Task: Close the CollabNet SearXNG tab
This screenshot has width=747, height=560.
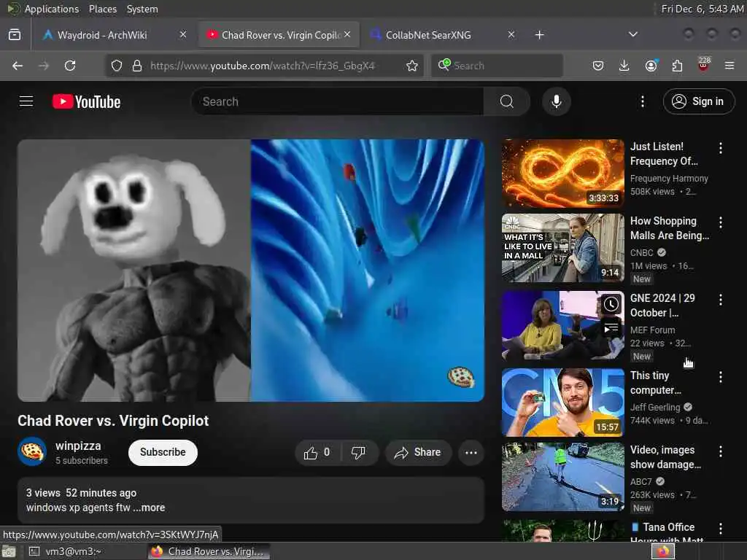Action: point(511,34)
